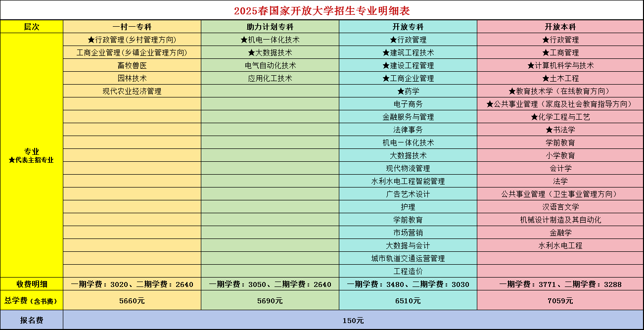Click the ★建筑工程技术 cell
The width and height of the screenshot is (644, 330).
pos(408,52)
